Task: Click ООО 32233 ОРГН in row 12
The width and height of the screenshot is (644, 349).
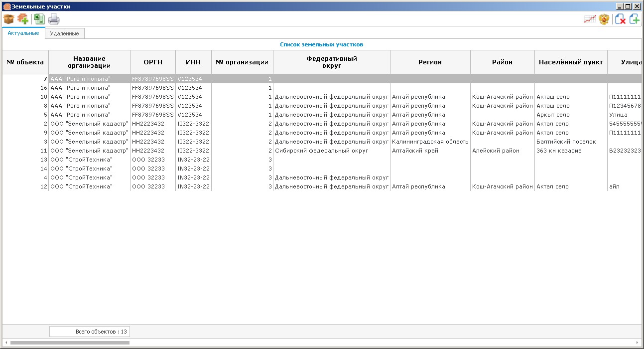Action: (153, 186)
